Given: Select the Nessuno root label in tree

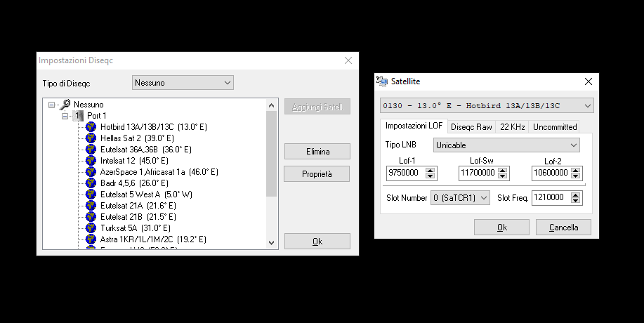Looking at the screenshot, I should point(88,105).
